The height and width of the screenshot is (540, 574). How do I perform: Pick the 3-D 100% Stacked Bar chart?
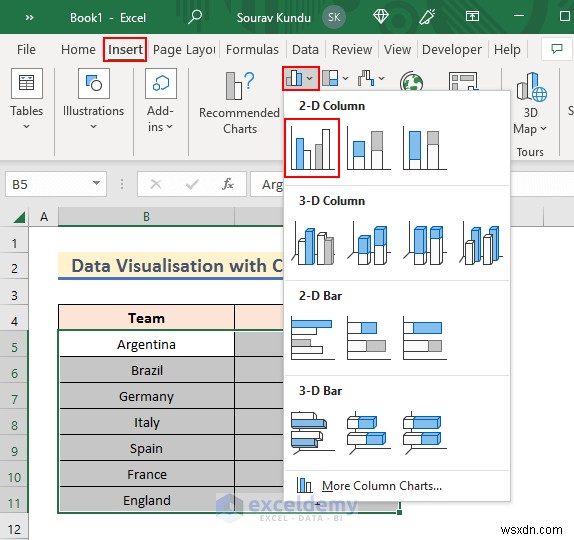424,433
